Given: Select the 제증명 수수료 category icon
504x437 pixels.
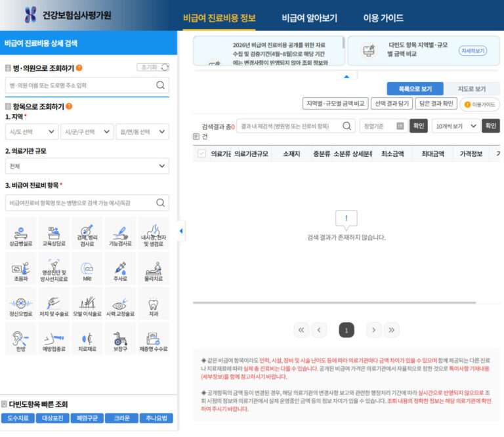Looking at the screenshot, I should click(154, 339).
